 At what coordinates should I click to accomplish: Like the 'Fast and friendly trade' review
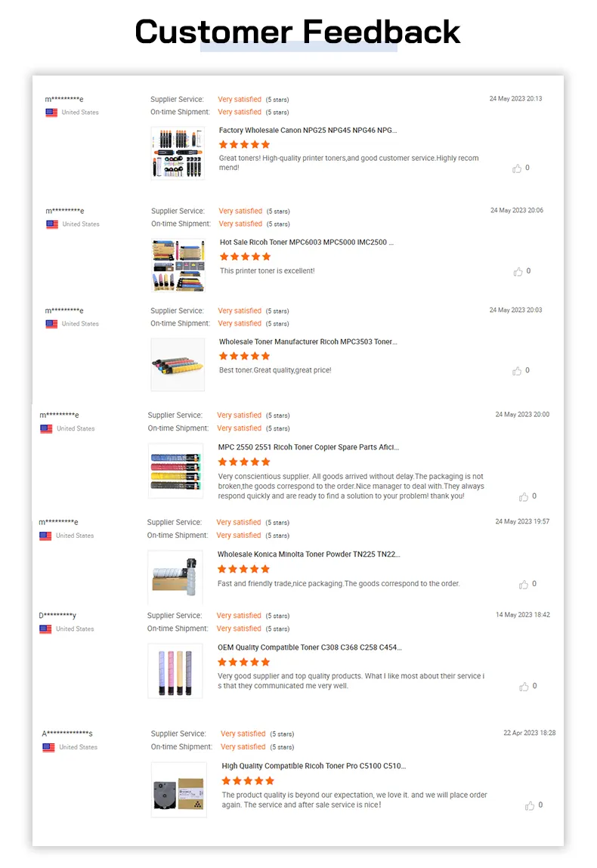tap(524, 585)
